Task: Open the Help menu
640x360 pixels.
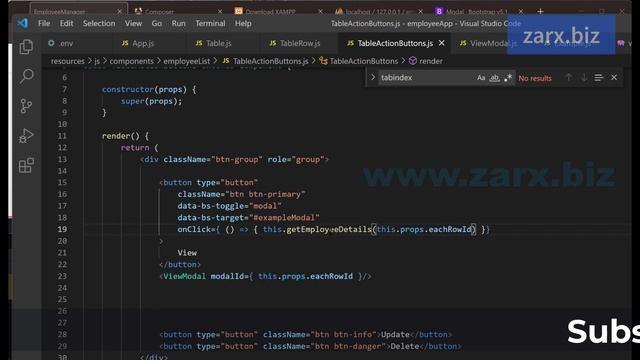Action: click(243, 23)
